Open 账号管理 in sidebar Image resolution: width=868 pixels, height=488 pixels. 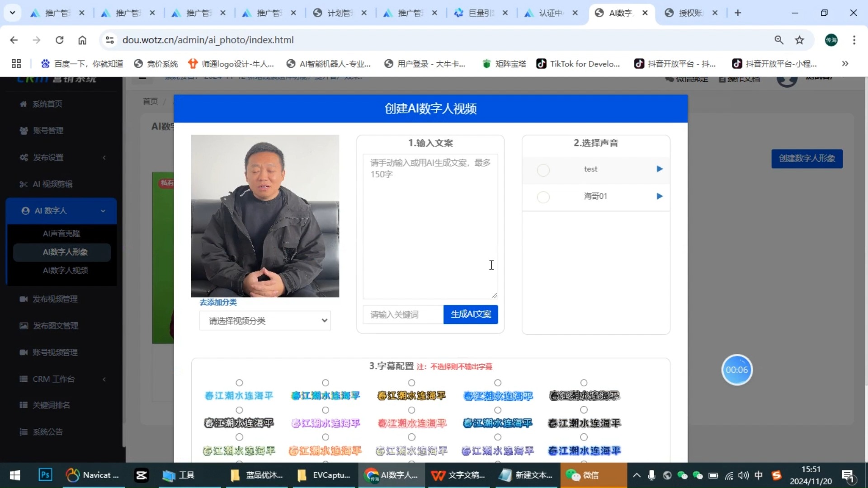click(x=48, y=131)
